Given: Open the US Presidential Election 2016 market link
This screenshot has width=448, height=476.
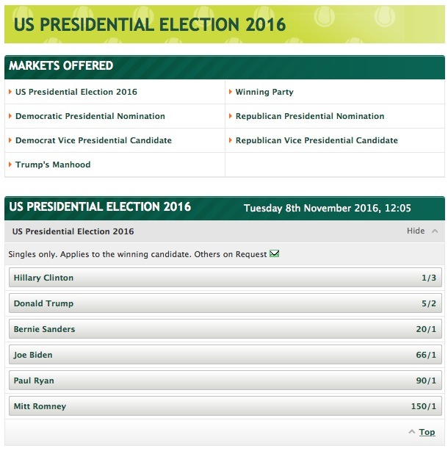Looking at the screenshot, I should [76, 92].
